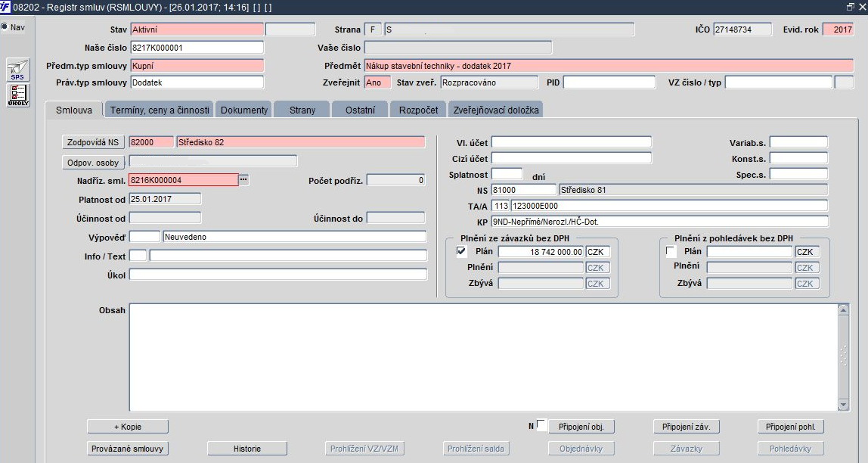Viewport: 868px width, 463px height.
Task: Restore the window using title bar button
Action: click(851, 7)
